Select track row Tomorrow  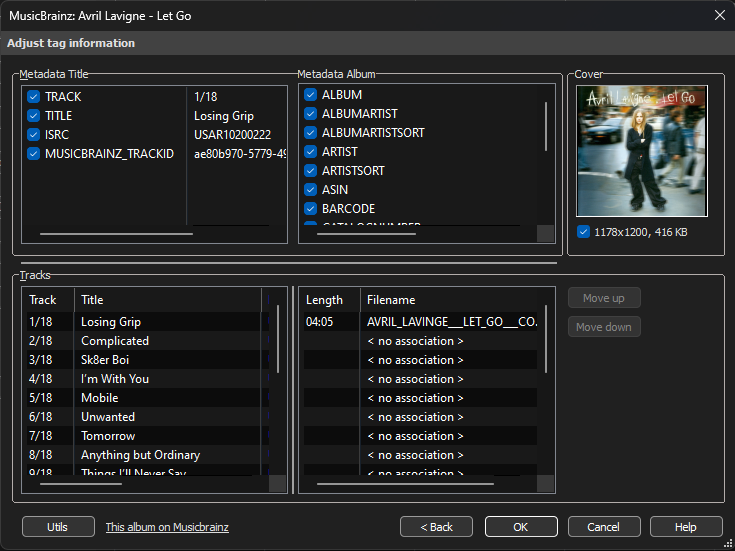[148, 436]
